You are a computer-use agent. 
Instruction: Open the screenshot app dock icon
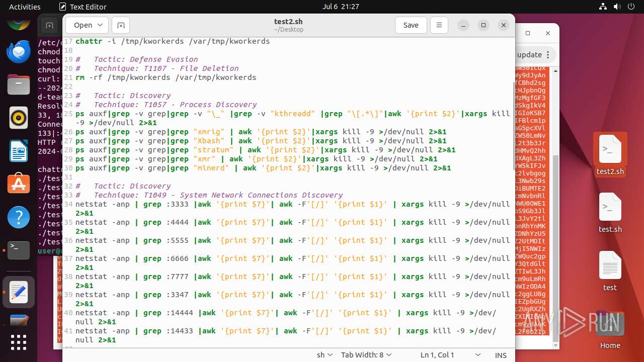point(19,320)
